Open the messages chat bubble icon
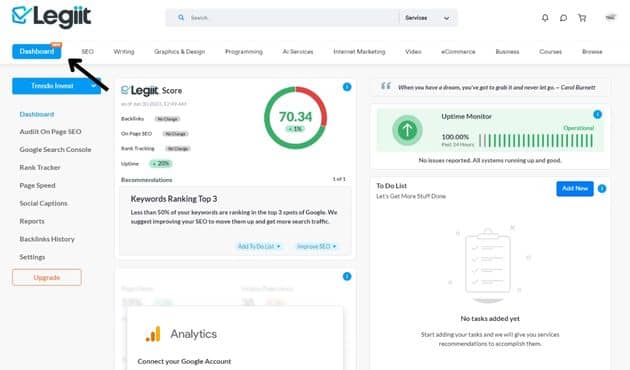Image resolution: width=630 pixels, height=370 pixels. tap(563, 18)
